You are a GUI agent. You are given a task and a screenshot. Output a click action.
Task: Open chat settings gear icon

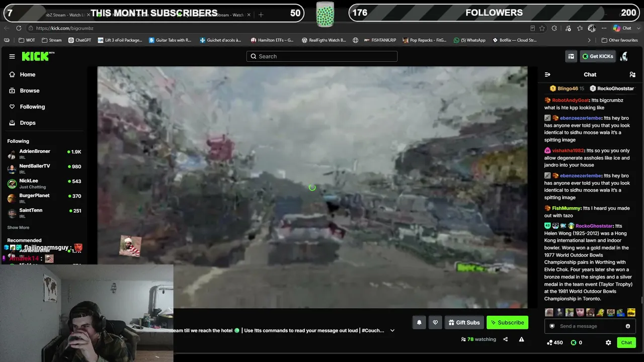(x=608, y=342)
